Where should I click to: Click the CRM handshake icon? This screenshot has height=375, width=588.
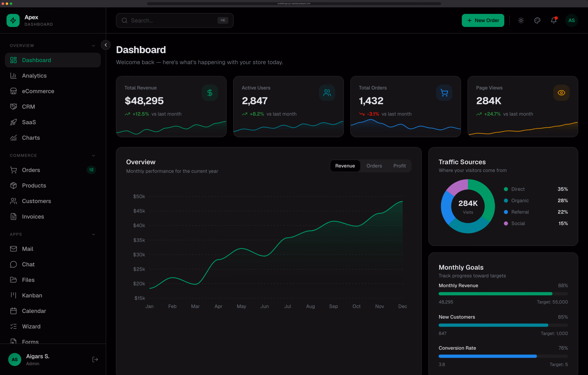13,107
